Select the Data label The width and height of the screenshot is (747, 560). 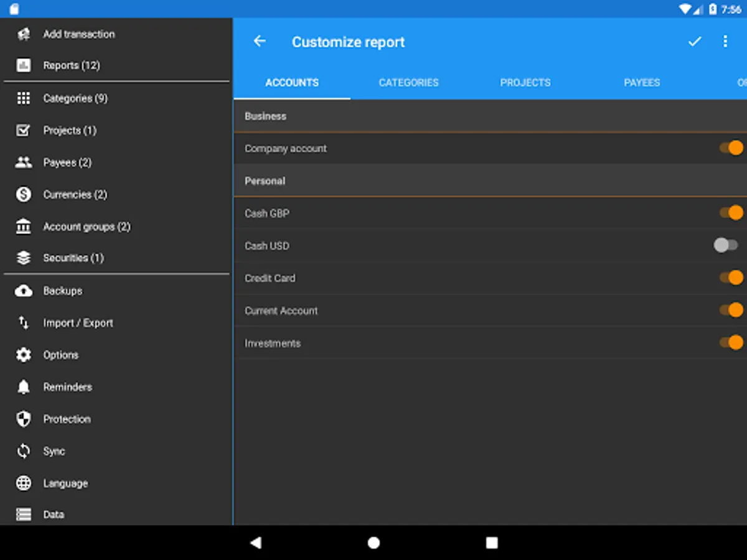click(54, 515)
